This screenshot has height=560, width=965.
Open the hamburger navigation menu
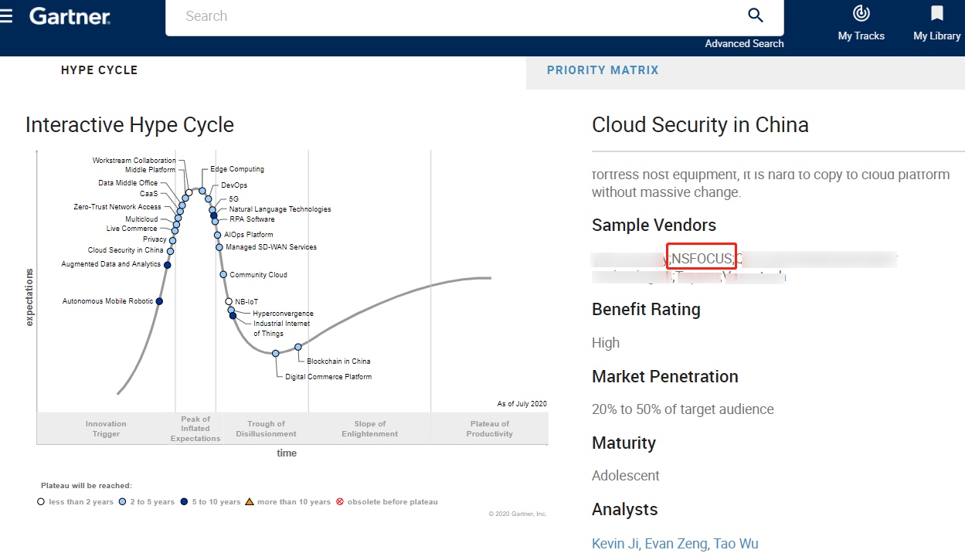(7, 16)
